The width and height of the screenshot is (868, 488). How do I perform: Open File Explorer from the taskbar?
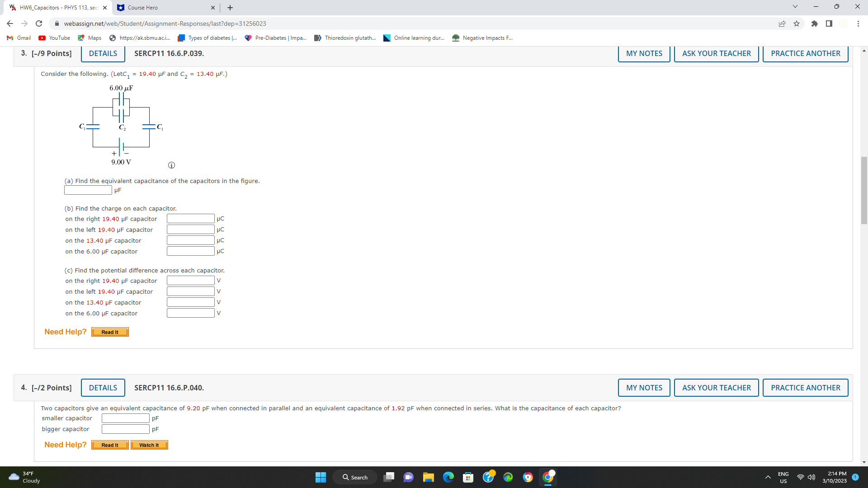pos(429,477)
